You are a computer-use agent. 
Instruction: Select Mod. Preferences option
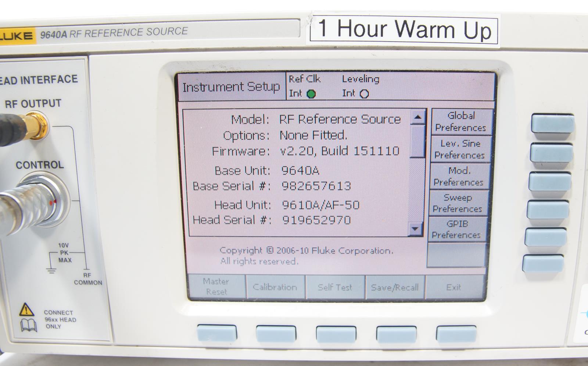pos(459,176)
